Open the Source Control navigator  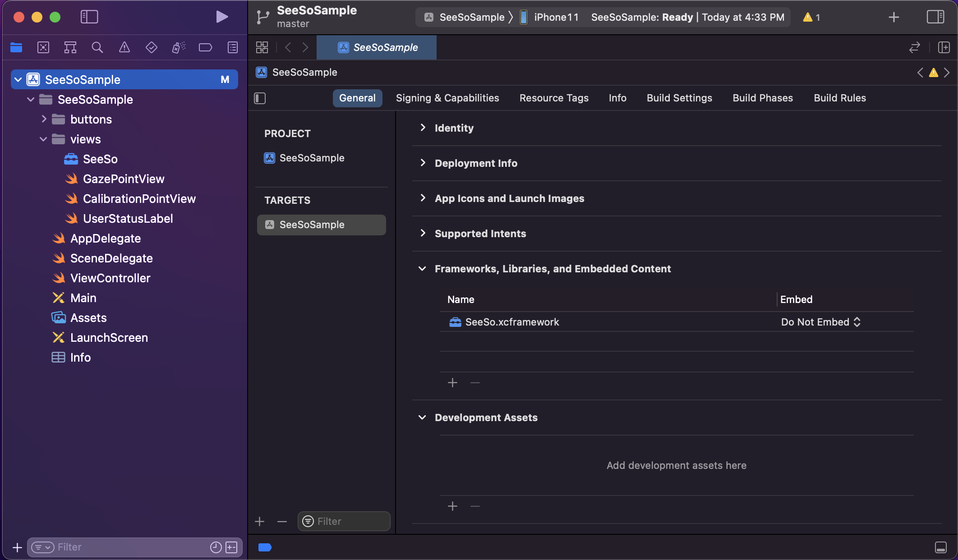(43, 47)
